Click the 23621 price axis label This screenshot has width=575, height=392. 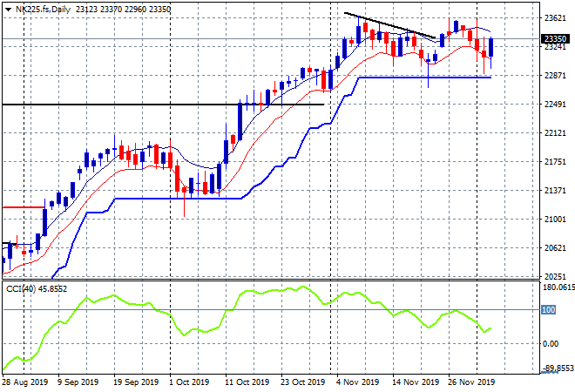click(555, 18)
